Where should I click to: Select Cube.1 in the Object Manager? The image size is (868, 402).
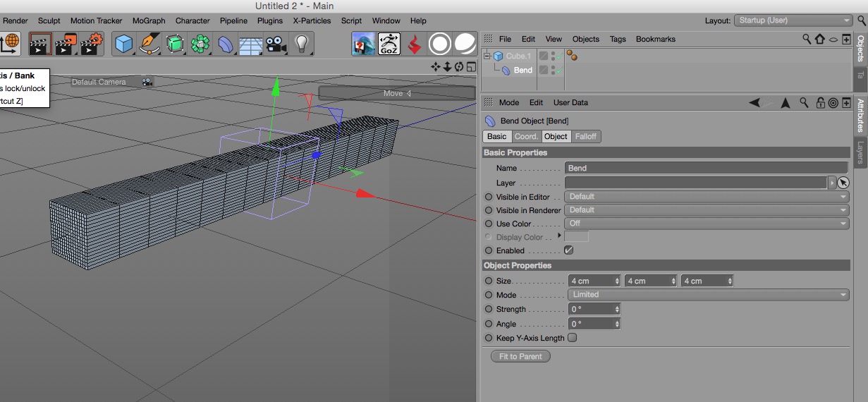point(518,56)
